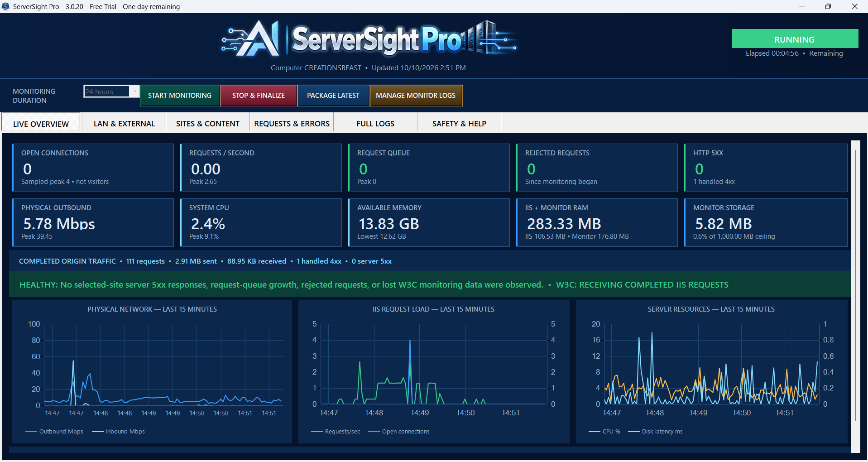Viewport: 868px width, 462px height.
Task: Click the Rejected Requests card value
Action: click(531, 169)
